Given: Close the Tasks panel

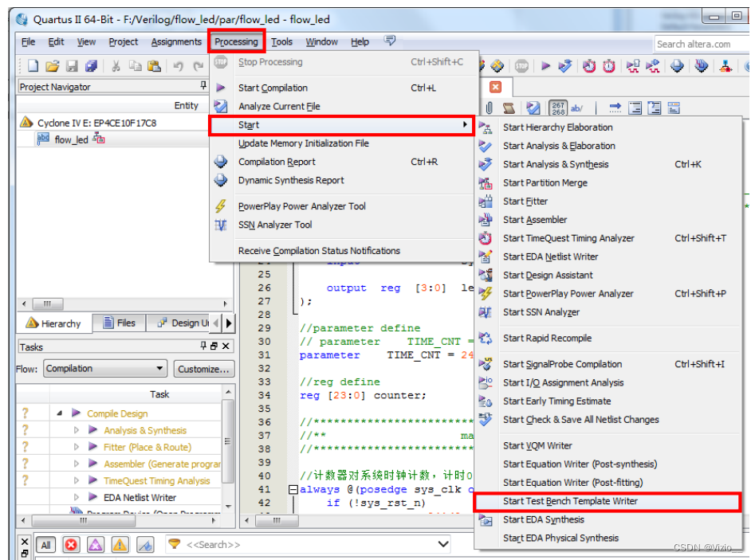Looking at the screenshot, I should pyautogui.click(x=226, y=346).
